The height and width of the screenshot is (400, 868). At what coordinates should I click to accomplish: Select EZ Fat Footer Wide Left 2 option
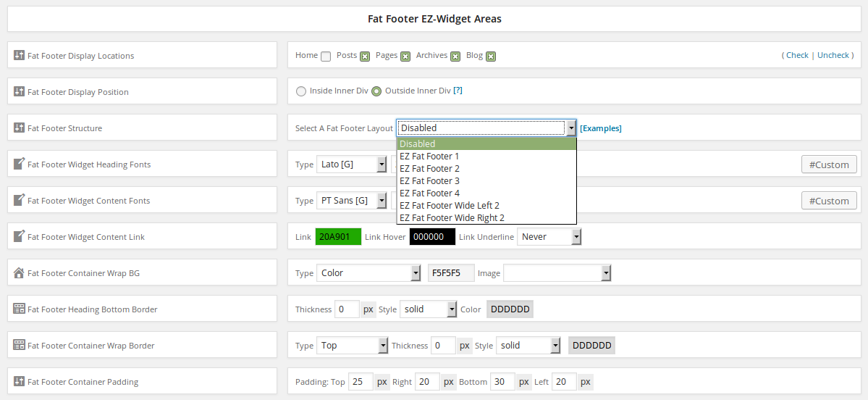pyautogui.click(x=449, y=205)
